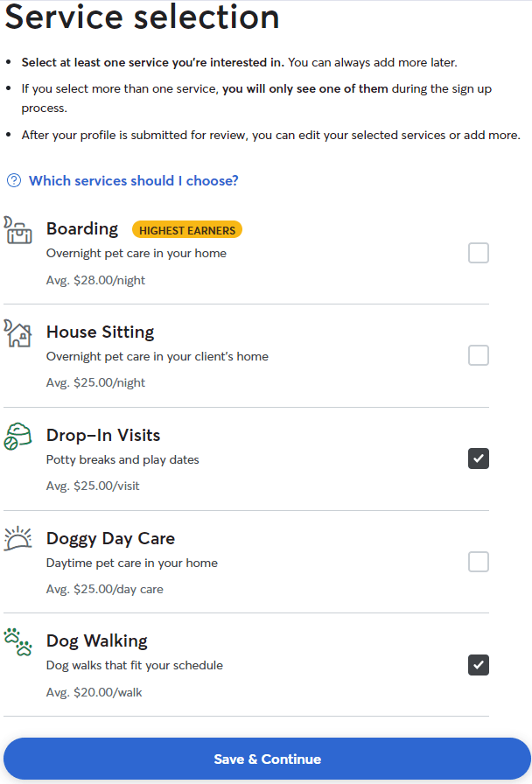The width and height of the screenshot is (532, 784).
Task: Select the Doggy Day Care title
Action: pyautogui.click(x=110, y=539)
